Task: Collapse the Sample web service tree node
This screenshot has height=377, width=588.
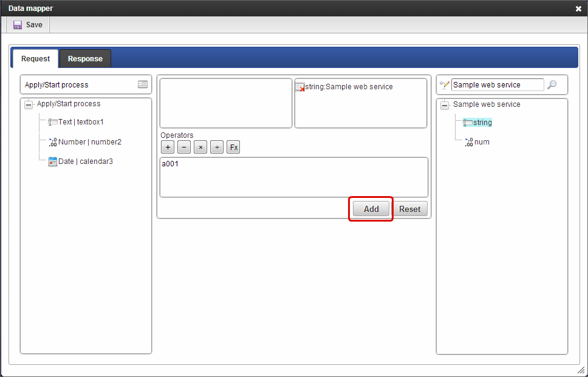Action: [x=445, y=105]
